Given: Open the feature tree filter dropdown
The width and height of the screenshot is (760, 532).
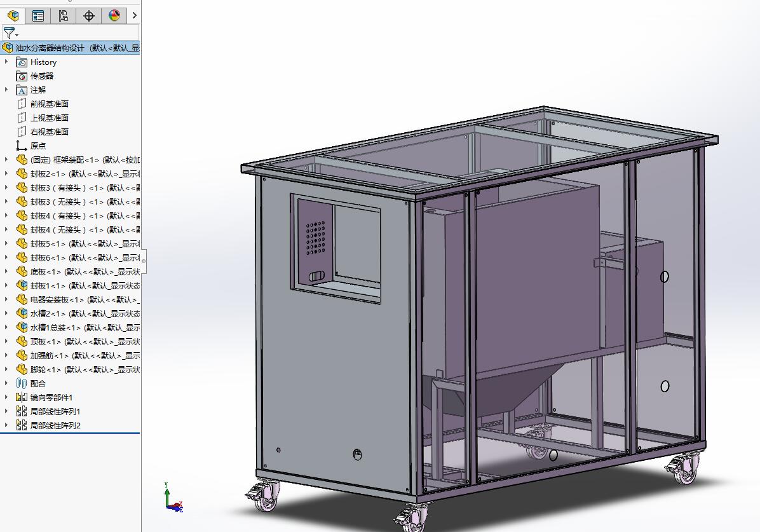Looking at the screenshot, I should pyautogui.click(x=11, y=33).
